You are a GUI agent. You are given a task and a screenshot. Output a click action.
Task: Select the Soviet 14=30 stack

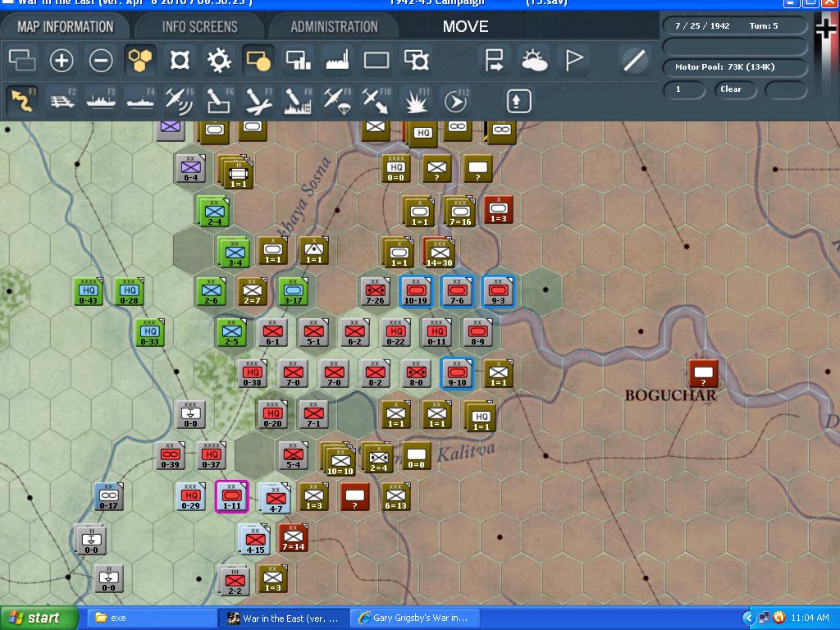pyautogui.click(x=440, y=253)
